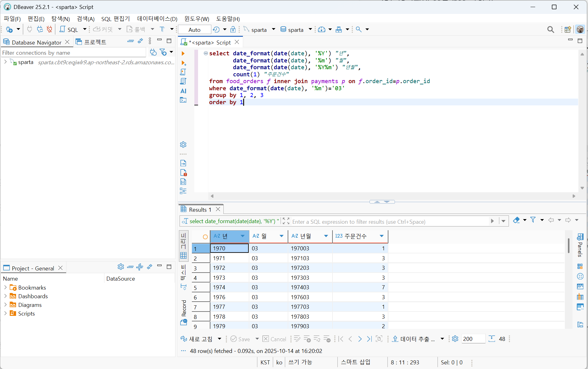Screen dimensions: 588x369
Task: Click the SQL expression results filter field
Action: pyautogui.click(x=386, y=221)
